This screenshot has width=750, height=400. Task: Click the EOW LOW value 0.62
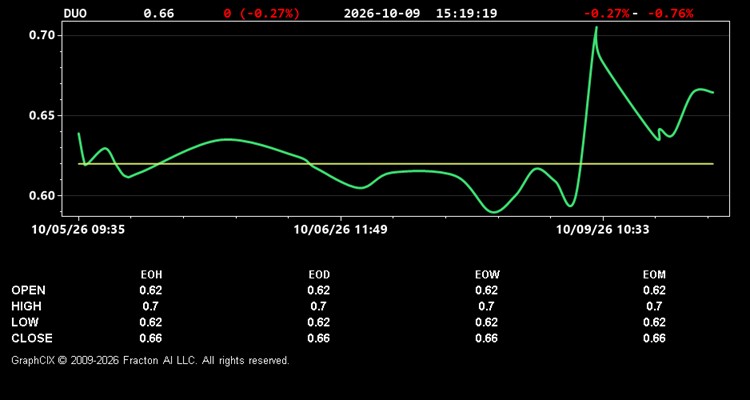487,322
